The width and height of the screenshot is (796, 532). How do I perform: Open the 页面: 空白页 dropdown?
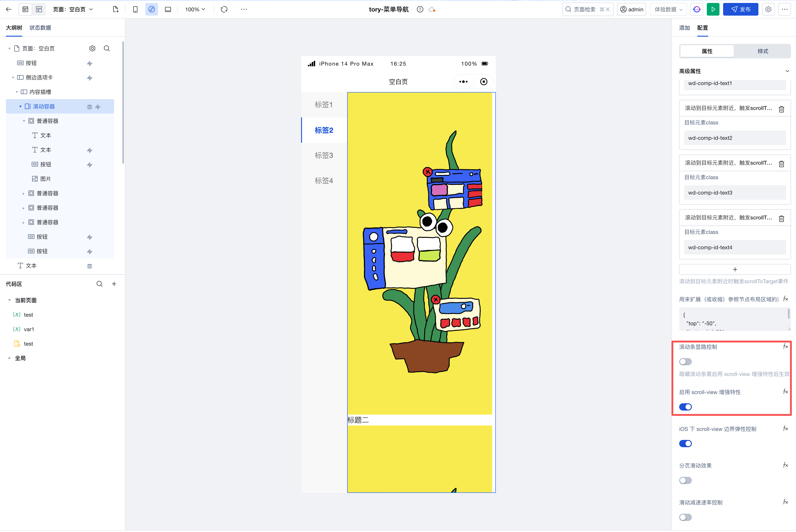pyautogui.click(x=73, y=9)
